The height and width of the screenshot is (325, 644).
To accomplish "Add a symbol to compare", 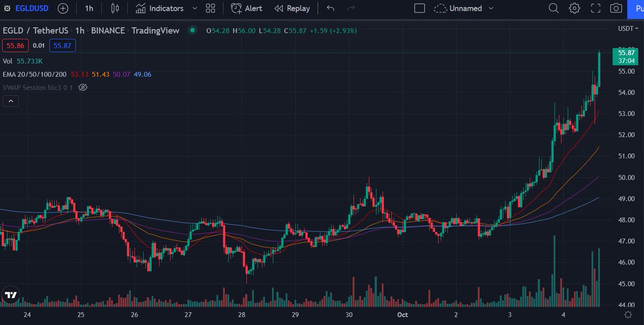I will 63,9.
